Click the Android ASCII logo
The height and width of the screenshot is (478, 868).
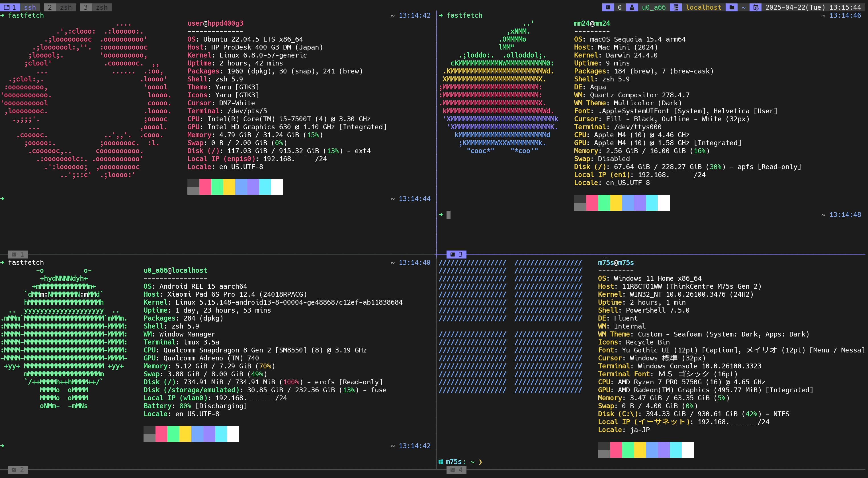64,338
